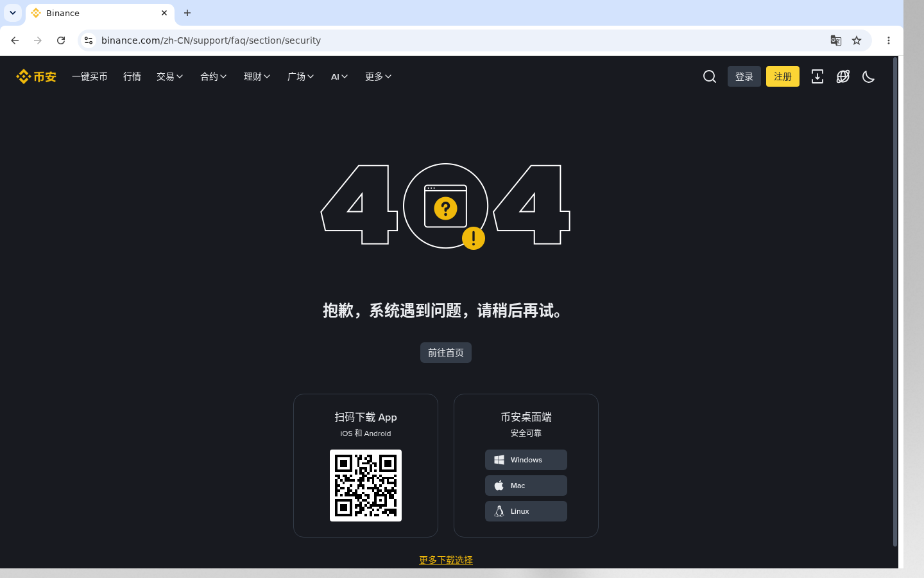Bookmark this page with star icon
The image size is (924, 578).
click(857, 40)
